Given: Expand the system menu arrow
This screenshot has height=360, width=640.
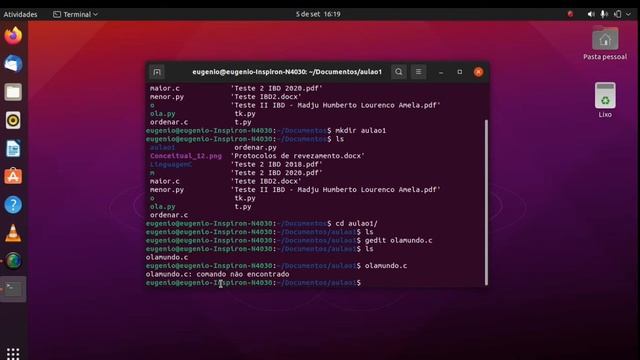Looking at the screenshot, I should pyautogui.click(x=629, y=14).
